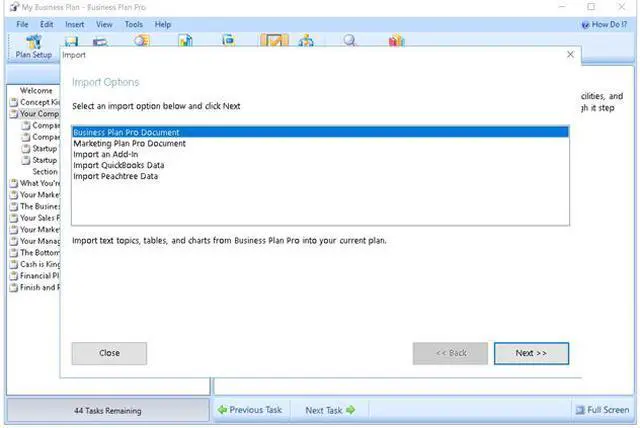Screen dimensions: 640x428
Task: Open the Help menu
Action: point(162,24)
